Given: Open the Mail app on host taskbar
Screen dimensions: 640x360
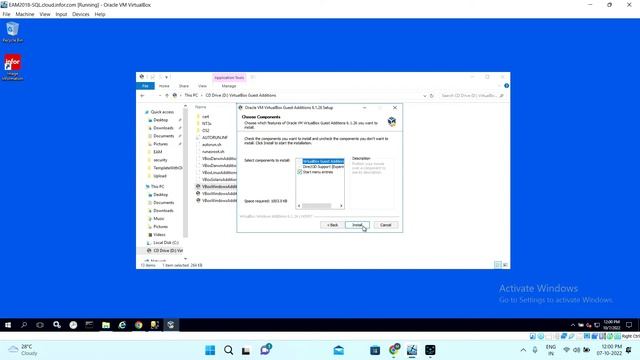Looking at the screenshot, I should pos(338,350).
